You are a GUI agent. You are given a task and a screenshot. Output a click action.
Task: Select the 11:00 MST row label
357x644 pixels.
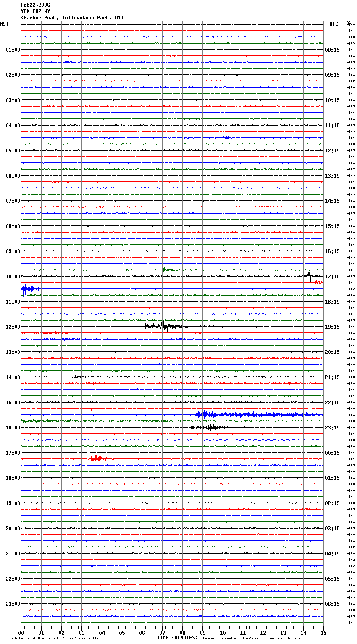click(13, 302)
